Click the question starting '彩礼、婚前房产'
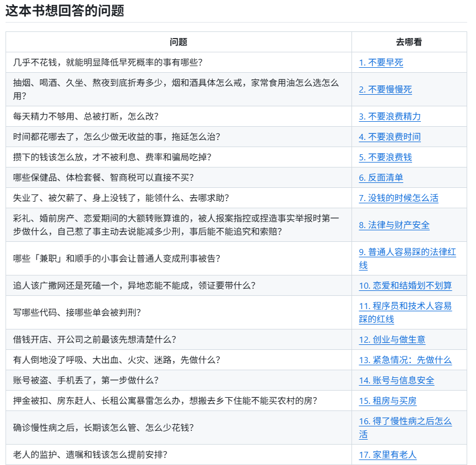Screen dimensions: 476x465 176,225
